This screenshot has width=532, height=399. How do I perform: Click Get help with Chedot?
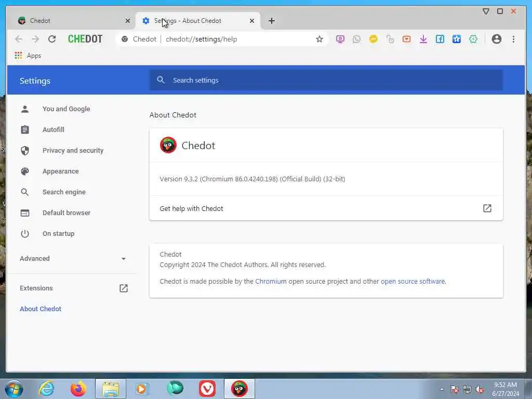(326, 208)
